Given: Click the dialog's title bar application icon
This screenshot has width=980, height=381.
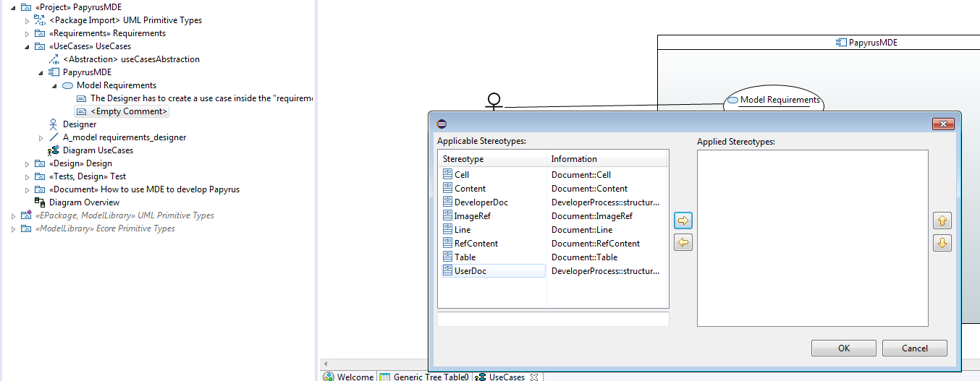Looking at the screenshot, I should click(442, 124).
